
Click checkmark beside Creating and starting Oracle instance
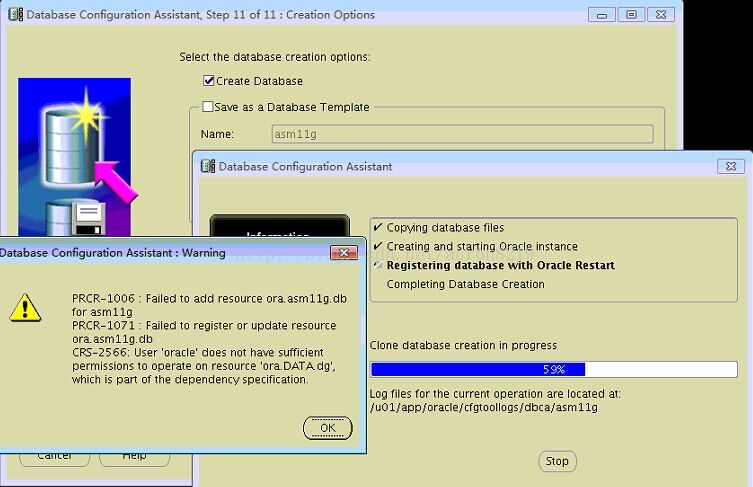(x=378, y=246)
